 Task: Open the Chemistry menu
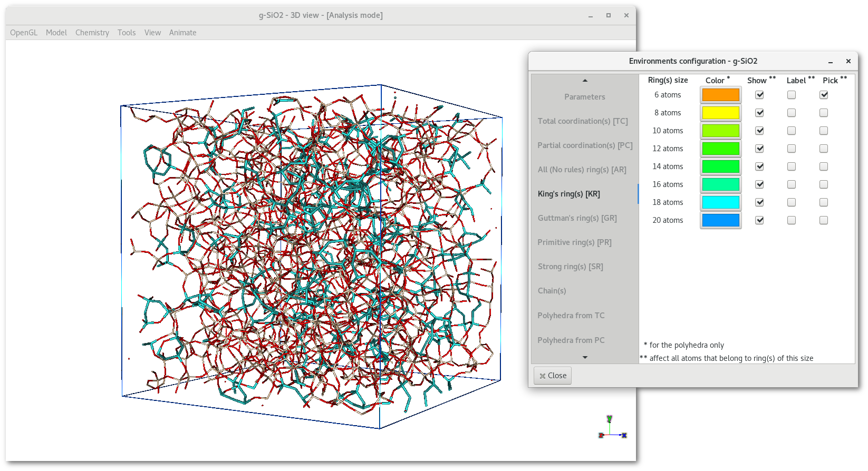coord(92,33)
